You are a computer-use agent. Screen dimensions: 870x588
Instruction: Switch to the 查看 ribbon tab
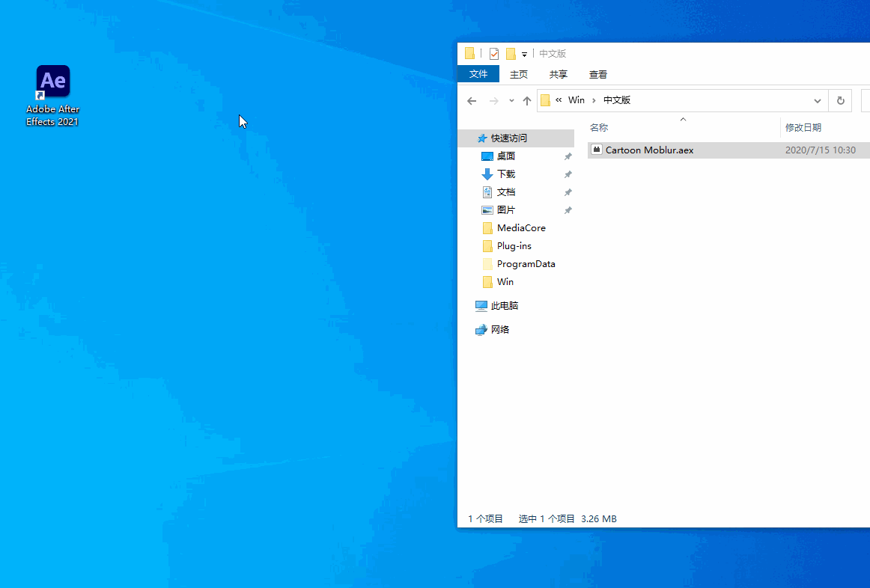tap(597, 74)
